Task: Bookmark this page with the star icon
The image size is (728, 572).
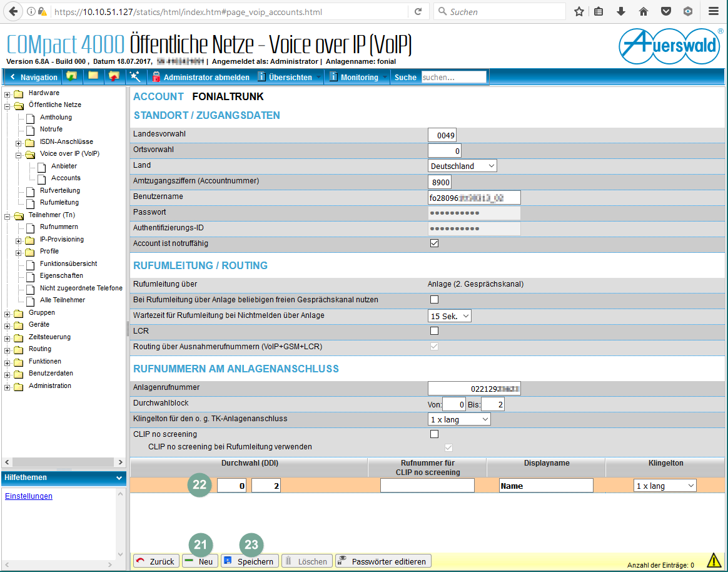Action: (579, 12)
